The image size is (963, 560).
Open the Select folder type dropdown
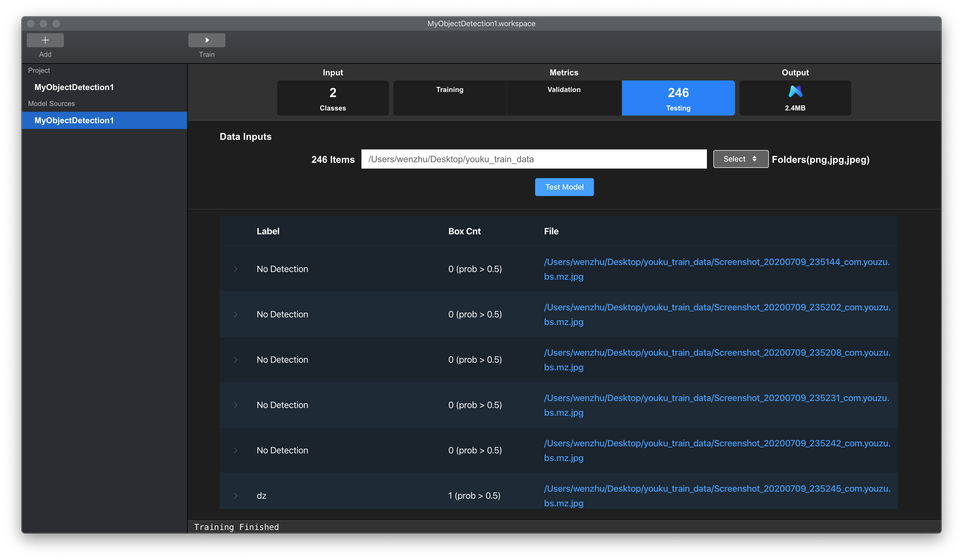point(740,159)
